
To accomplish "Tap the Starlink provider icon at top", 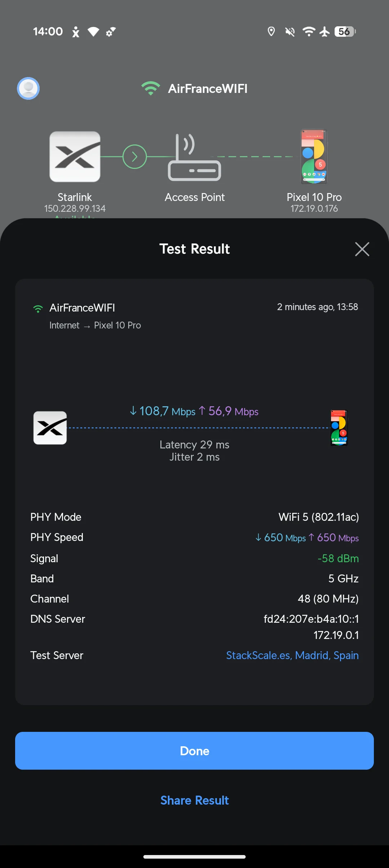I will 75,157.
